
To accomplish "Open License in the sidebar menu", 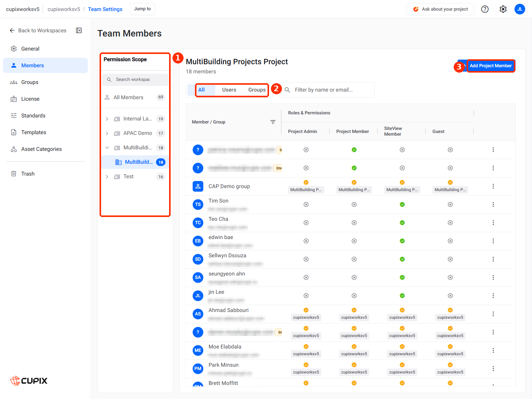I will click(x=45, y=99).
